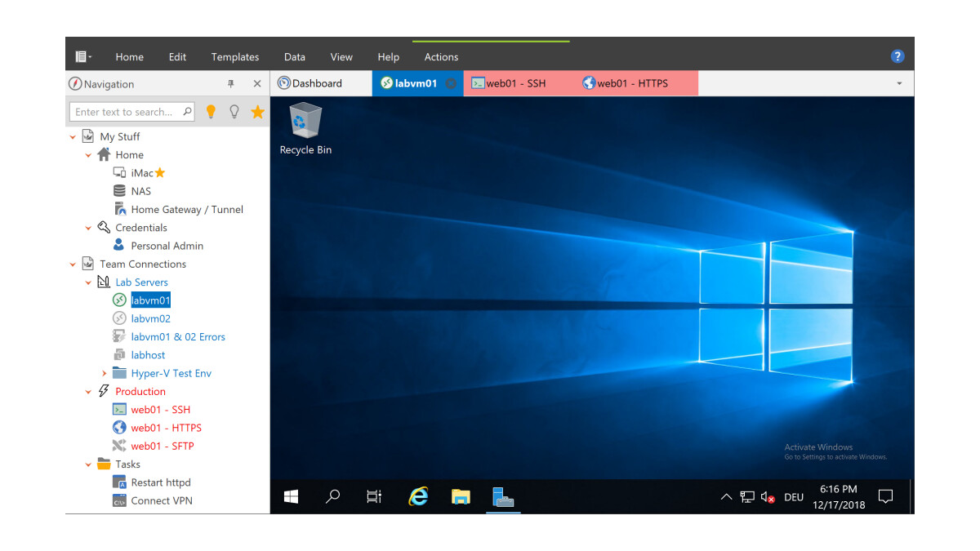This screenshot has height=551, width=980.
Task: Collapse the Home folder node
Action: click(89, 155)
